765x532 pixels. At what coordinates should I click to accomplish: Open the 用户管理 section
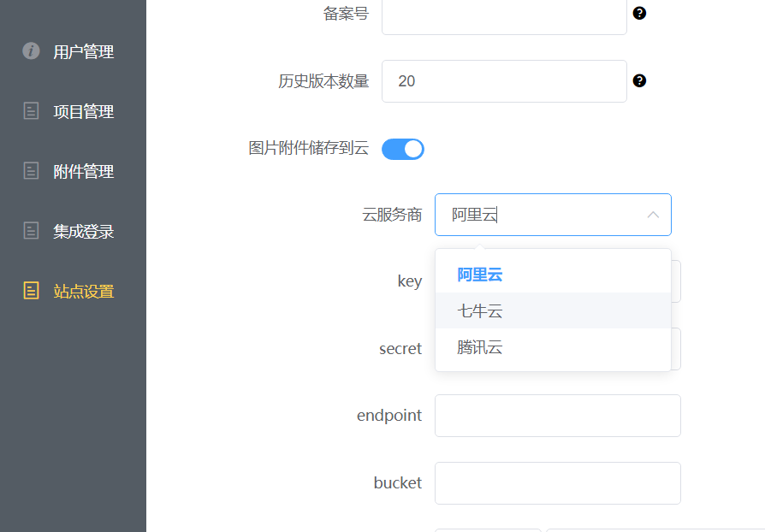(82, 51)
